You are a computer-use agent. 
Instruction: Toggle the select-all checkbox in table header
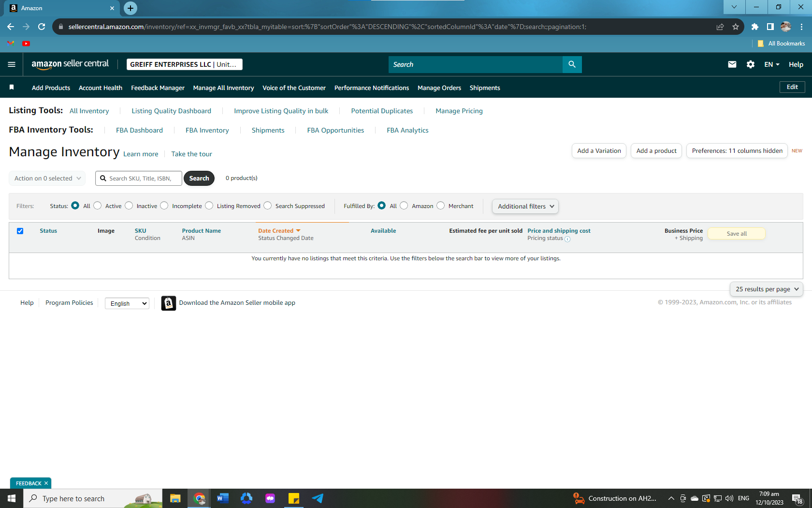[x=20, y=231]
